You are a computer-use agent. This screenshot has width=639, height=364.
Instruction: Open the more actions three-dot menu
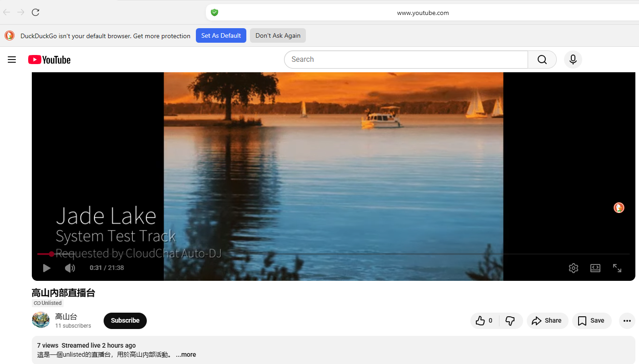(627, 321)
